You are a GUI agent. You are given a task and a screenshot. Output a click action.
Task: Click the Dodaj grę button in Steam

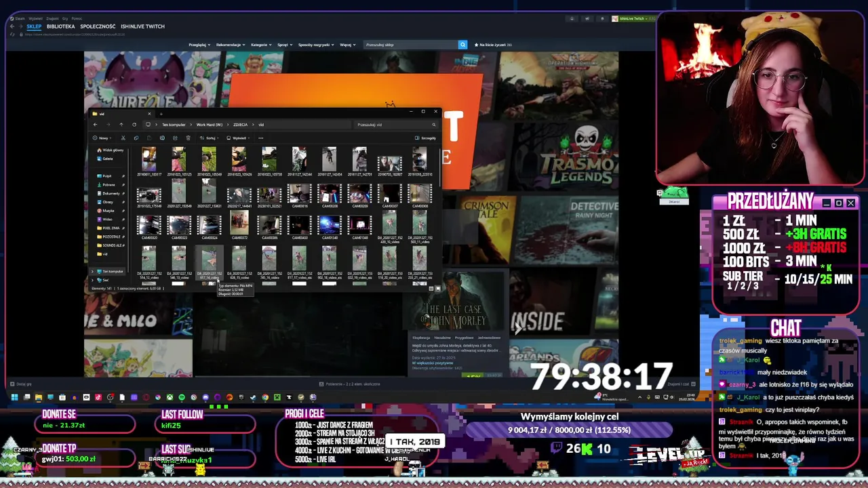20,384
